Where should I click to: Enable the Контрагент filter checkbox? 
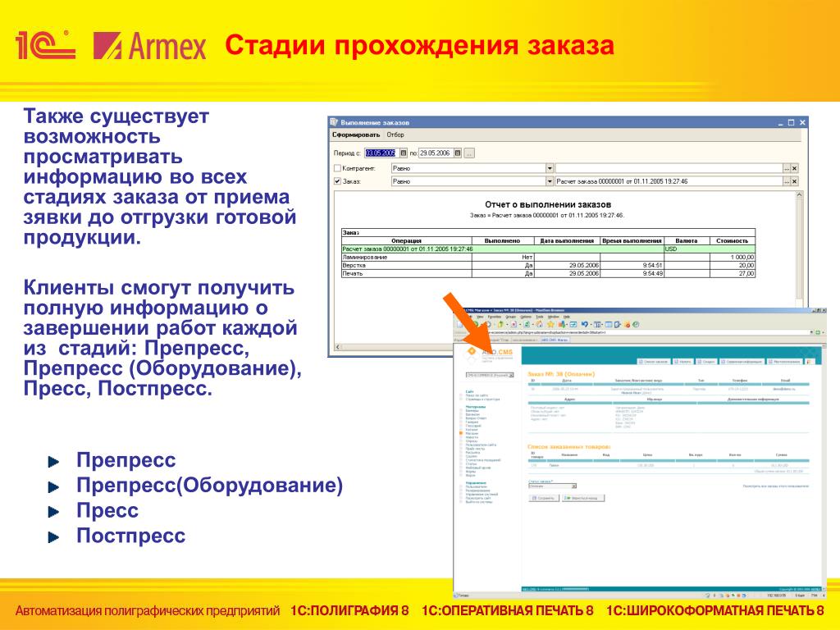click(337, 168)
